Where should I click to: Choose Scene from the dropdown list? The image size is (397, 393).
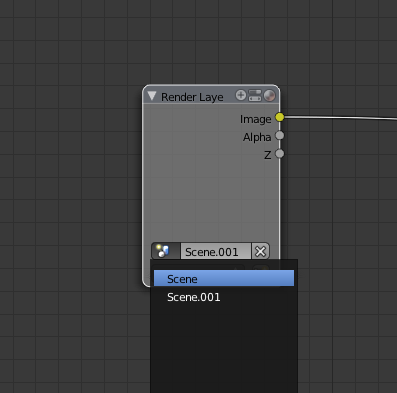(224, 278)
